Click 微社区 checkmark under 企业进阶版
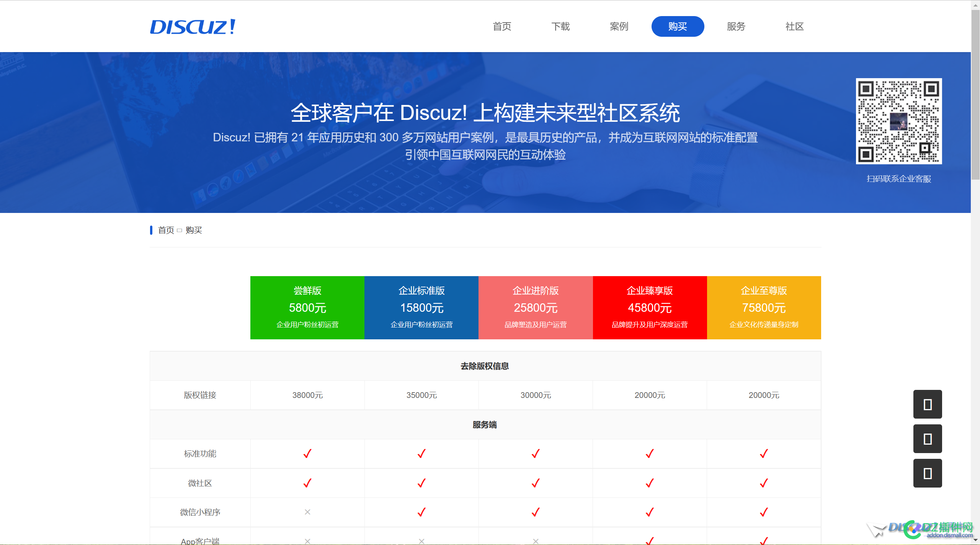 click(x=536, y=483)
